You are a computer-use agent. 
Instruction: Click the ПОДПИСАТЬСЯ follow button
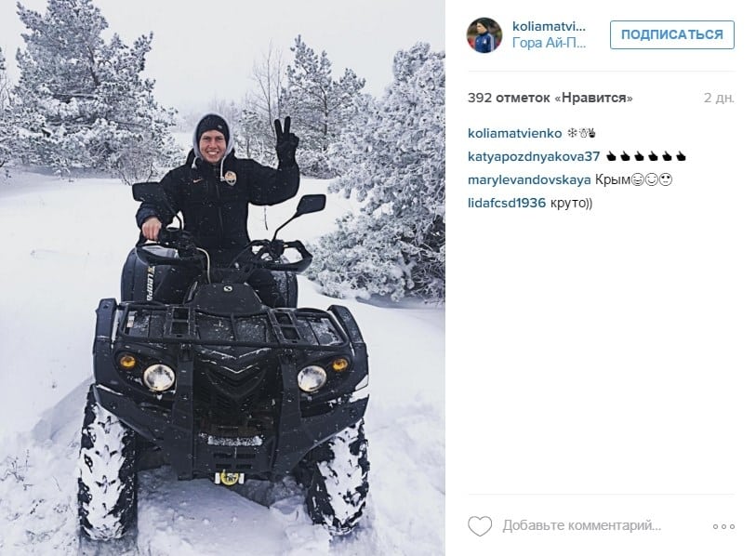(672, 34)
